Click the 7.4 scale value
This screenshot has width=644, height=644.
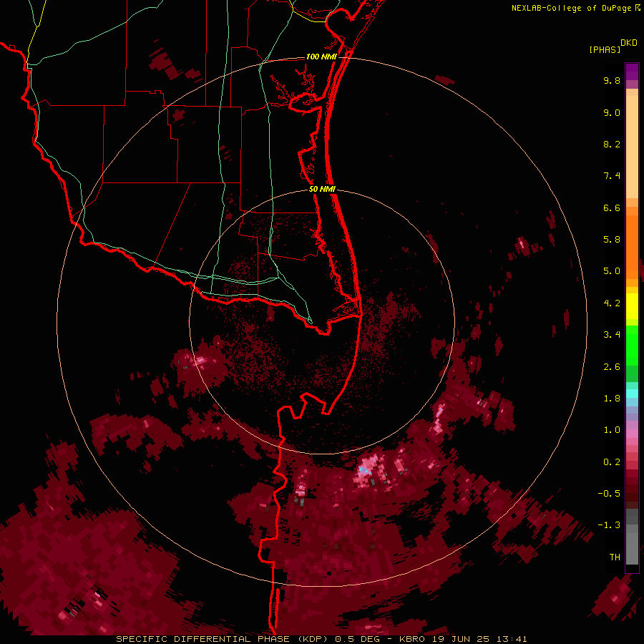[x=612, y=176]
